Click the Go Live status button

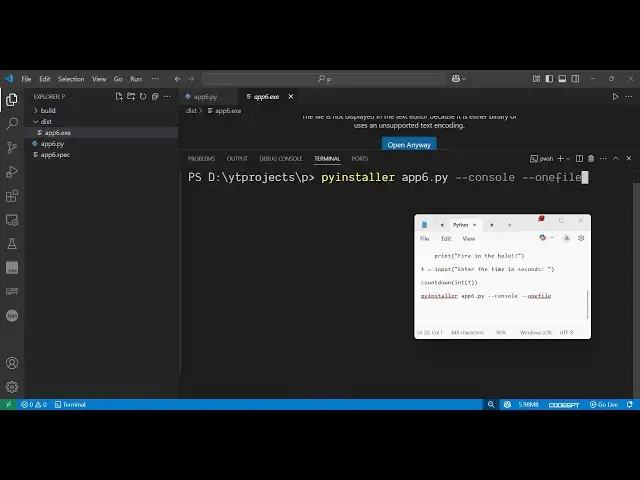point(604,404)
